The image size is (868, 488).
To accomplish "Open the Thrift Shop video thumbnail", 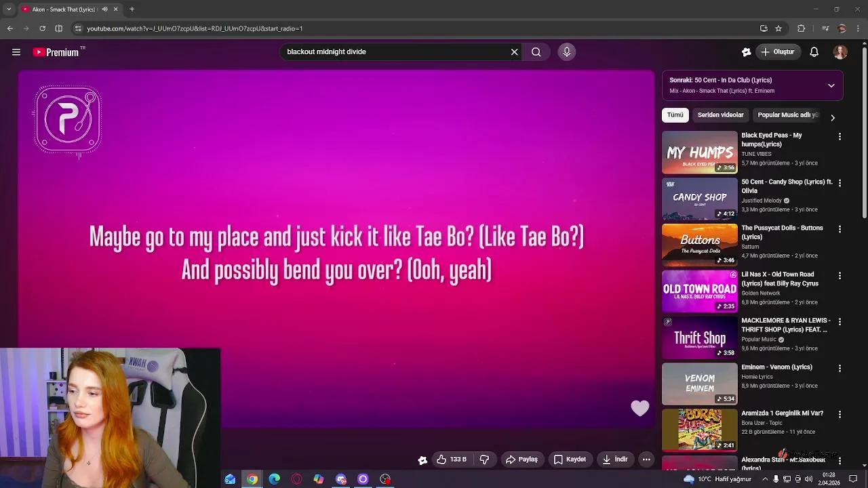I will coord(699,338).
